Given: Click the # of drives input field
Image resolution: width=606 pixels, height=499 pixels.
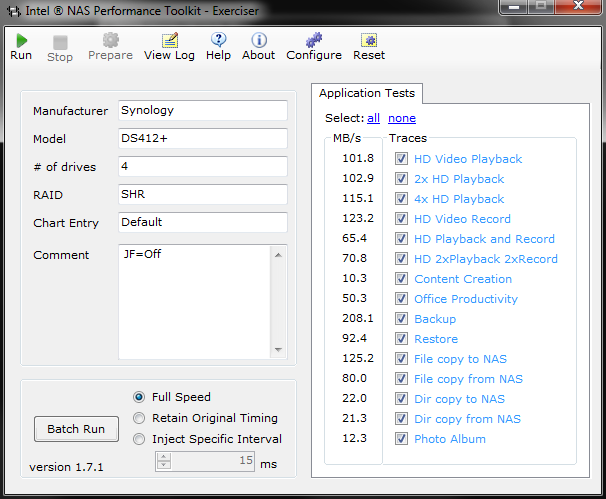Looking at the screenshot, I should [x=203, y=166].
